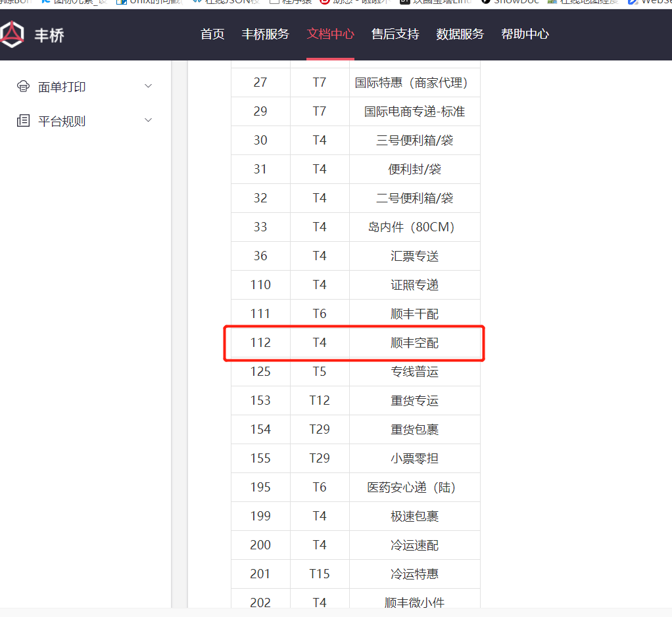Click T6 in the 顺丰干配 row
Screen dimensions: 672x617
(x=320, y=313)
